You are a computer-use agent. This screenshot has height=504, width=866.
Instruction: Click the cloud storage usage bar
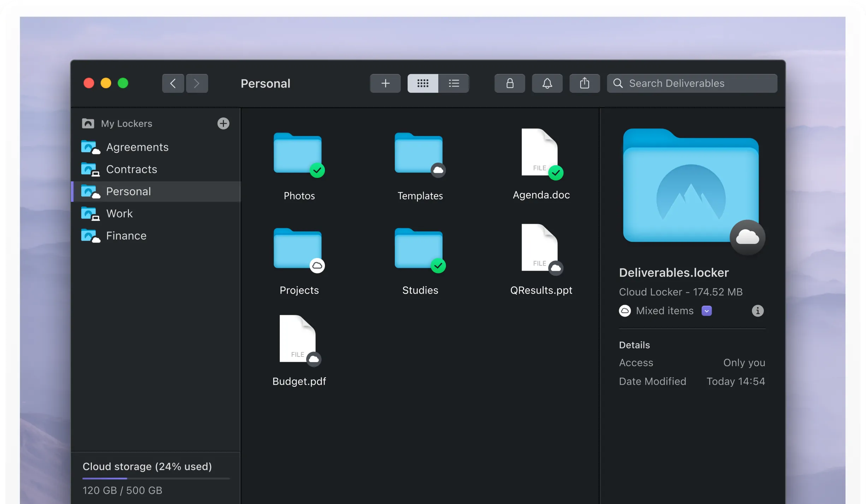(x=155, y=479)
